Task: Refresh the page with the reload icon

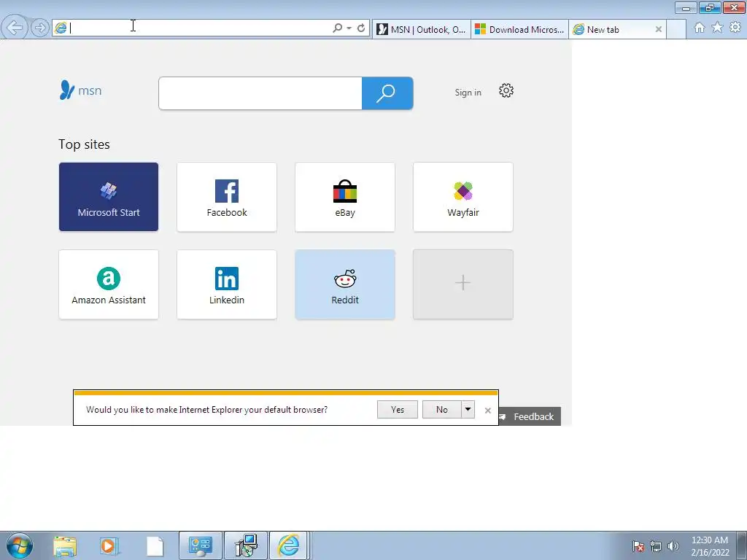Action: pyautogui.click(x=361, y=28)
